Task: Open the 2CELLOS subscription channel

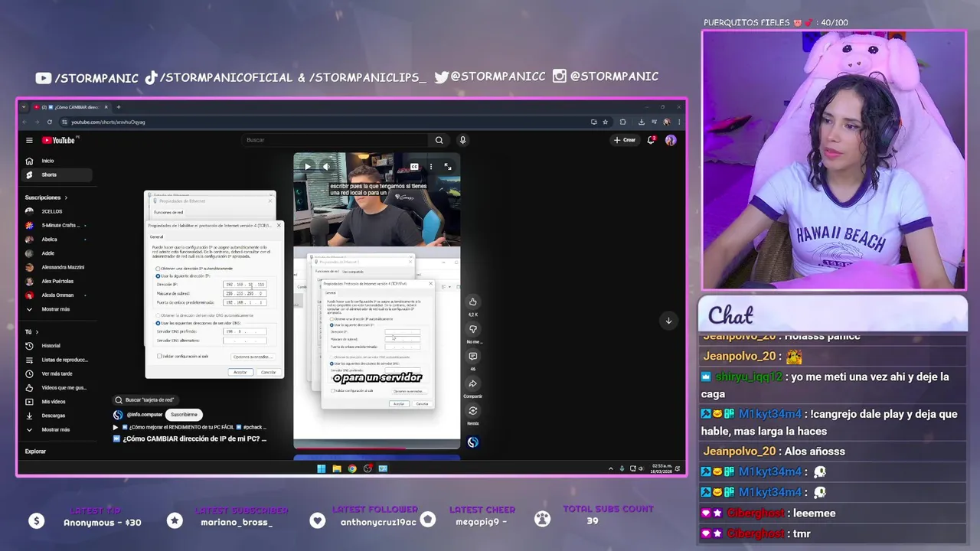Action: [58, 211]
